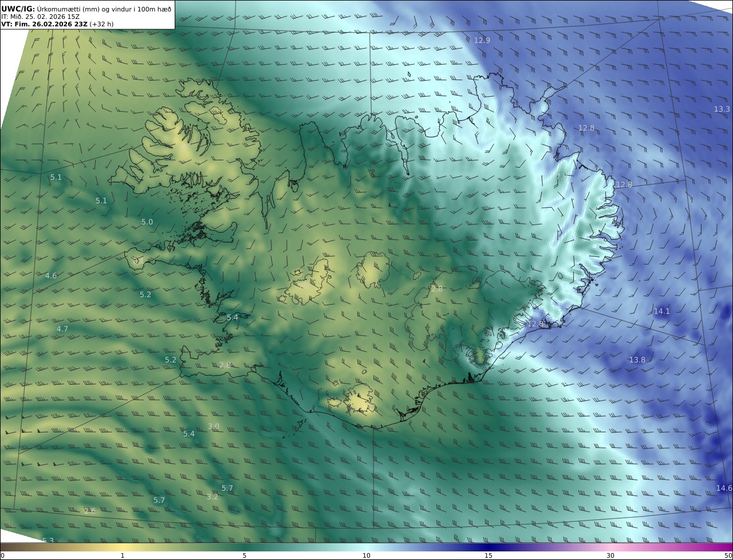Click the 4.7 value label on map
This screenshot has width=733, height=560.
pos(62,329)
